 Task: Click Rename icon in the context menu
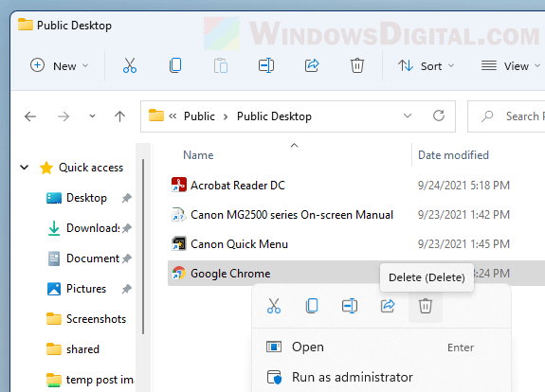pyautogui.click(x=350, y=306)
